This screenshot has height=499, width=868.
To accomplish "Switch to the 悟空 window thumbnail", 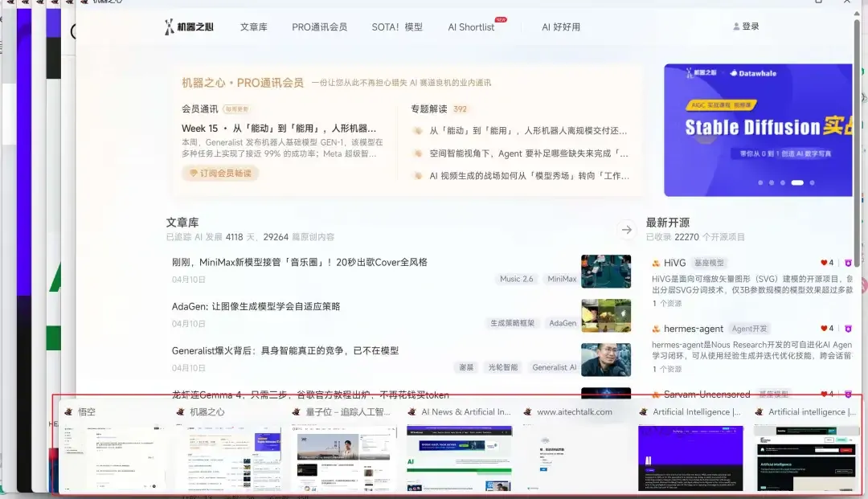I will tap(113, 458).
